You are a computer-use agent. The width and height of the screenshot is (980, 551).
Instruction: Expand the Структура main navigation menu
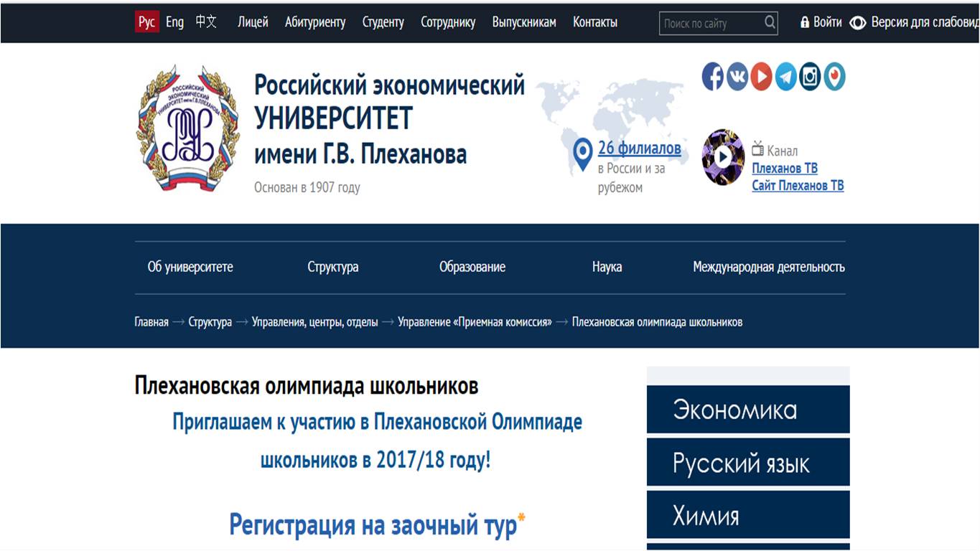pos(333,267)
